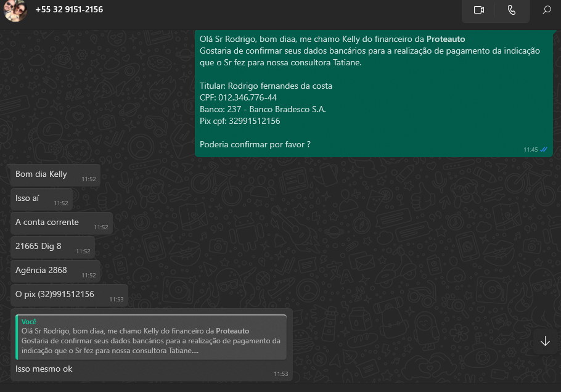Select the "Bom dia Kelly" message
This screenshot has height=392, width=561.
41,174
